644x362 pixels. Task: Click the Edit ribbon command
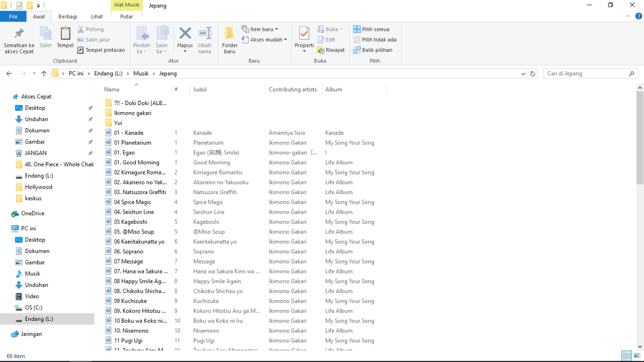[327, 40]
